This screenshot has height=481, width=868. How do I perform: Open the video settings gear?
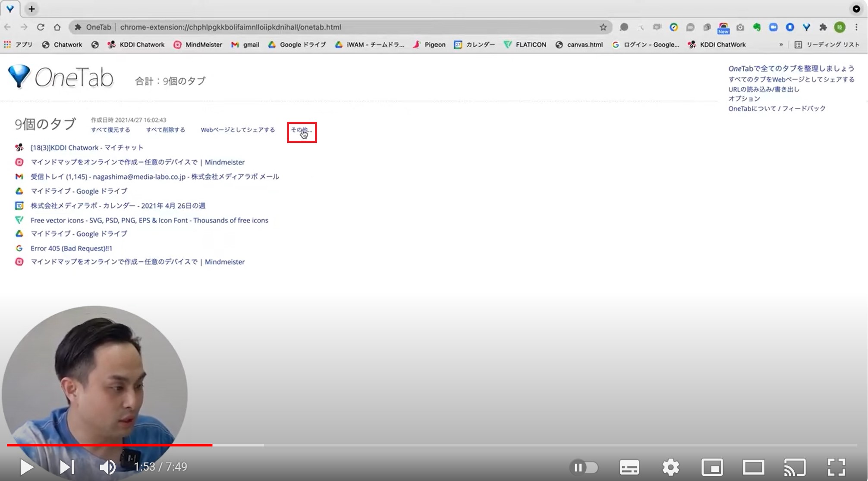(671, 467)
